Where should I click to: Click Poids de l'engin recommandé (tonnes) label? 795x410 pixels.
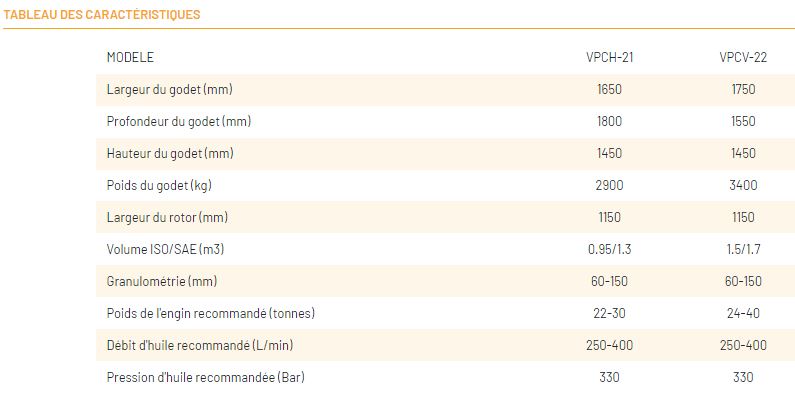tap(210, 314)
